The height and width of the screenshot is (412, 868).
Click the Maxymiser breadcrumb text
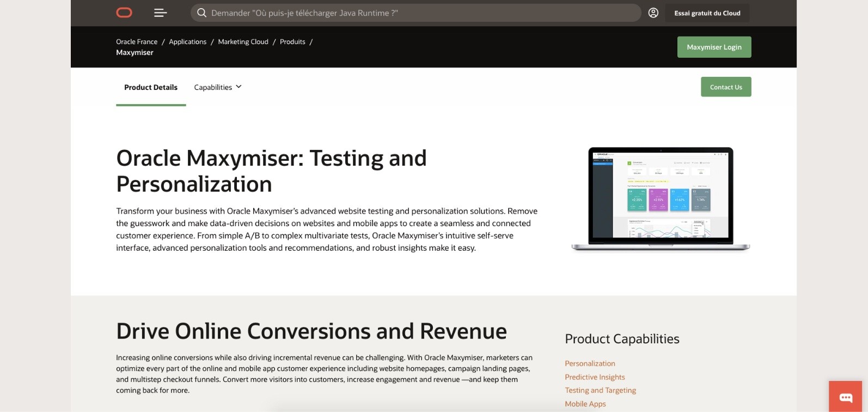(x=135, y=52)
